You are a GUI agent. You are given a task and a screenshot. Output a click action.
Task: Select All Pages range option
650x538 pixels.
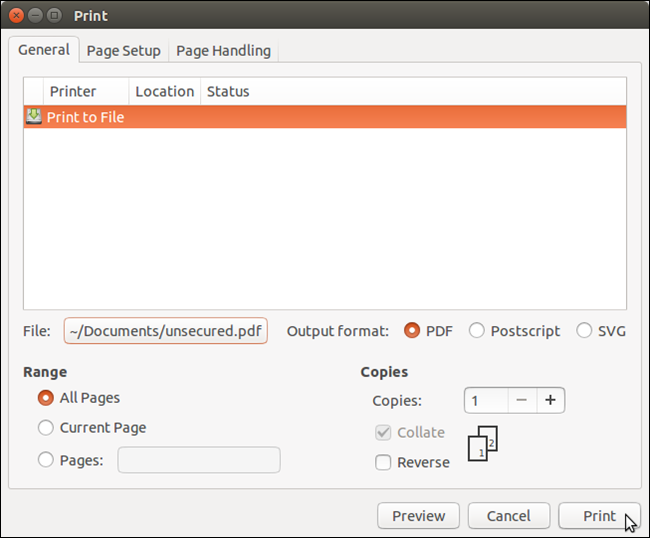pyautogui.click(x=46, y=398)
